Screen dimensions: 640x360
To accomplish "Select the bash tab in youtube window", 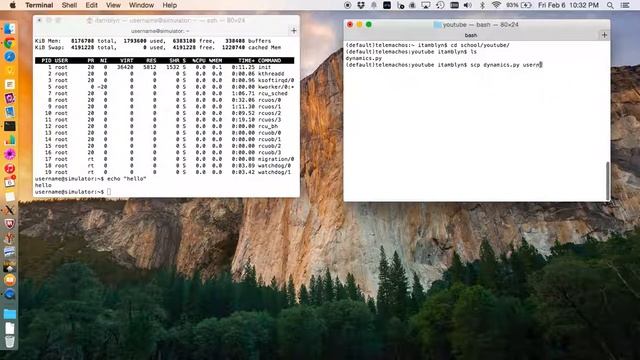I will (x=471, y=35).
